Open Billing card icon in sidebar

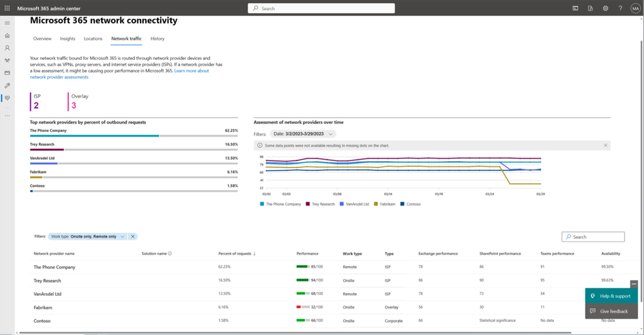coord(7,73)
